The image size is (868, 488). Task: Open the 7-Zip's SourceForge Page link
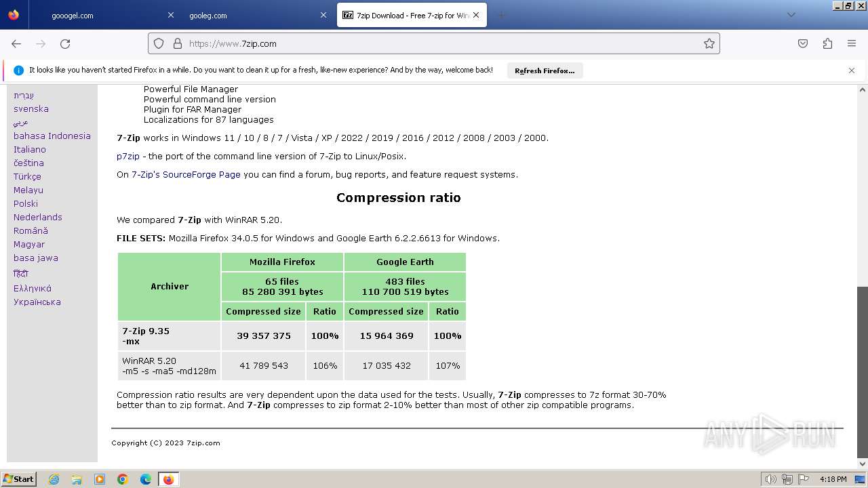(186, 174)
